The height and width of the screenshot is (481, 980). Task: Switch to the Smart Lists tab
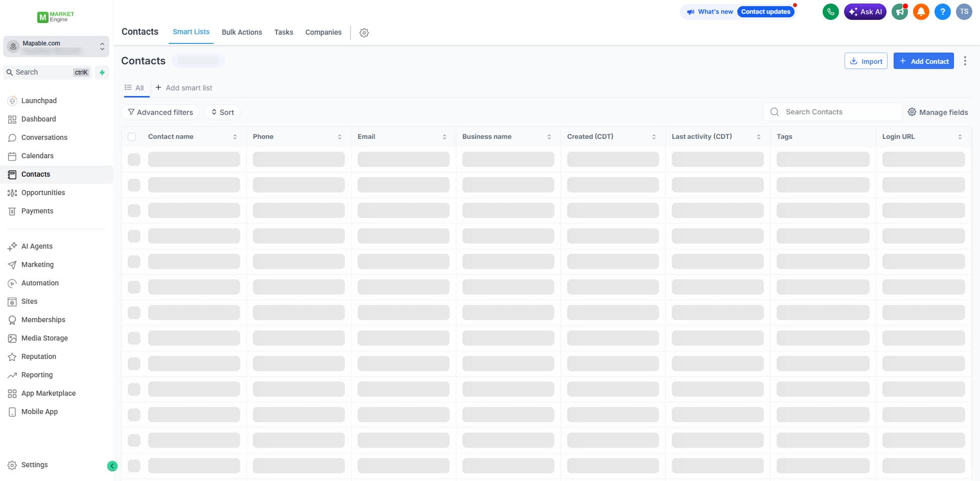coord(191,32)
